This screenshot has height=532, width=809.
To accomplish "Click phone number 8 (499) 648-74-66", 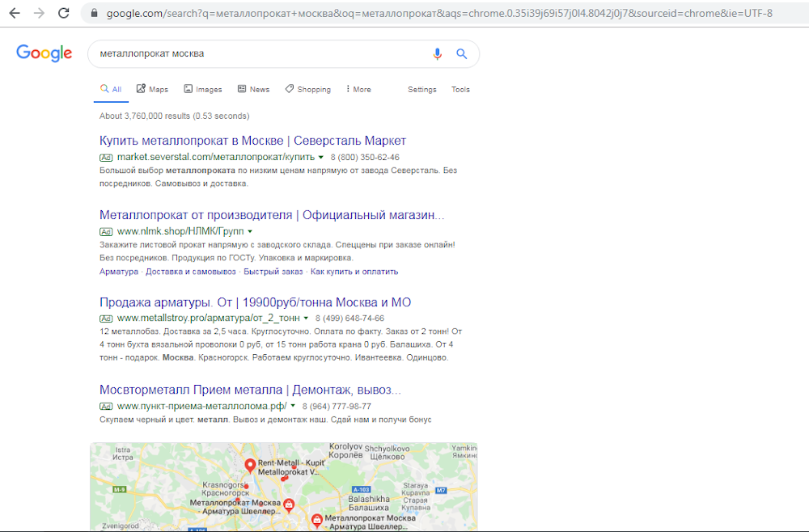I will [x=349, y=318].
